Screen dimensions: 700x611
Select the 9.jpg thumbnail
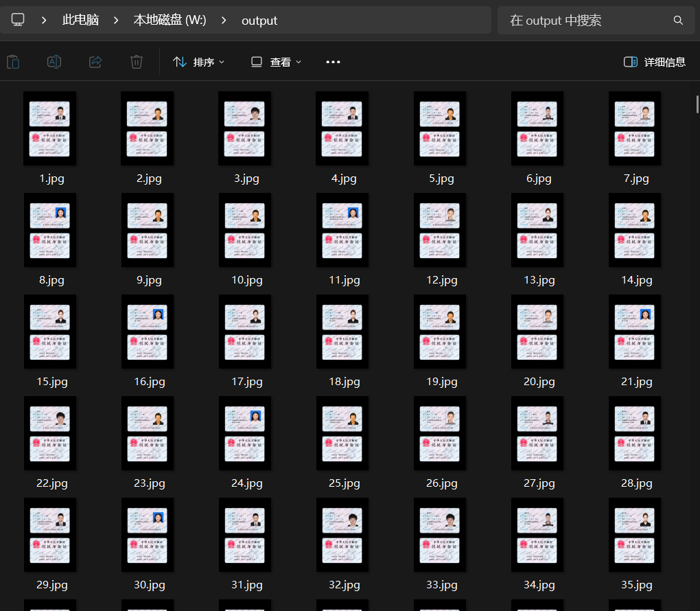point(147,230)
